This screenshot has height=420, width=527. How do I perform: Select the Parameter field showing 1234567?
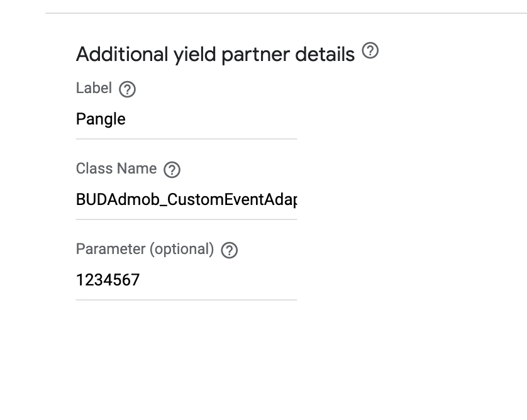pyautogui.click(x=187, y=280)
